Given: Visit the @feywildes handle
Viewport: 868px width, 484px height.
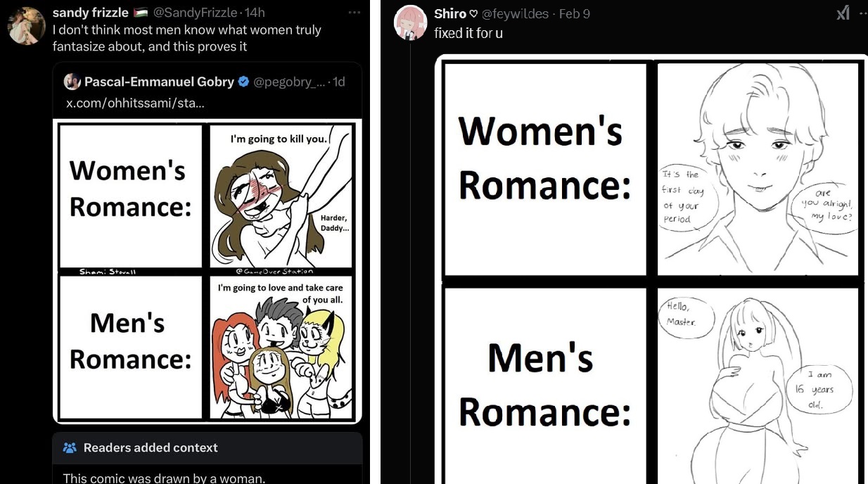Looking at the screenshot, I should click(515, 14).
